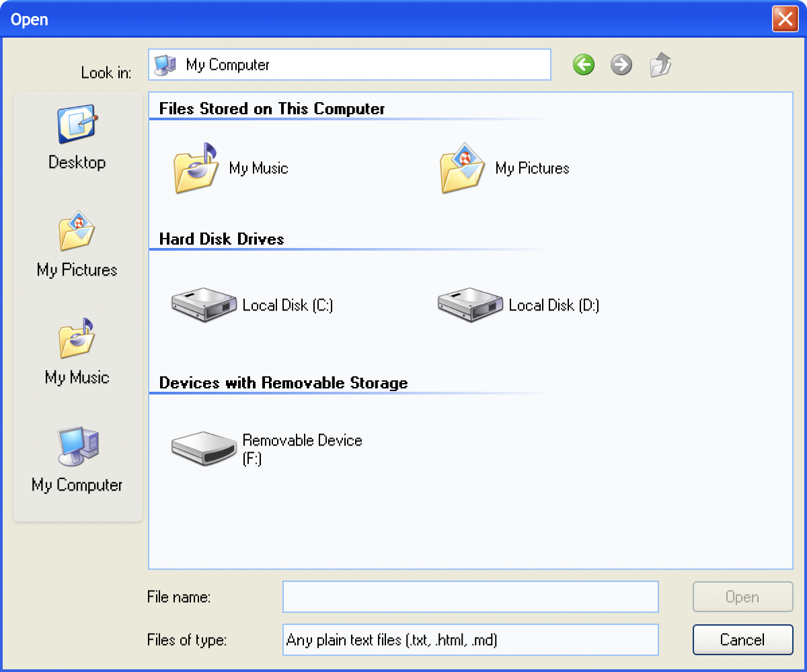Viewport: 807px width, 672px height.
Task: Open the Look in location dropdown
Action: click(x=350, y=65)
